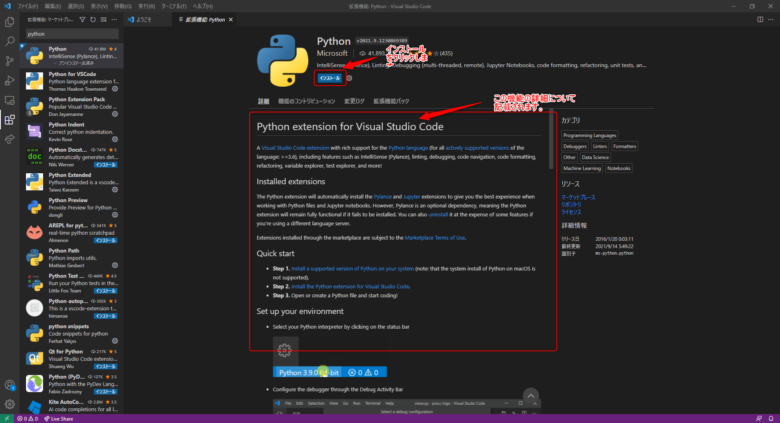Select Python Extension Pack item
This screenshot has height=423, width=780.
[72, 106]
